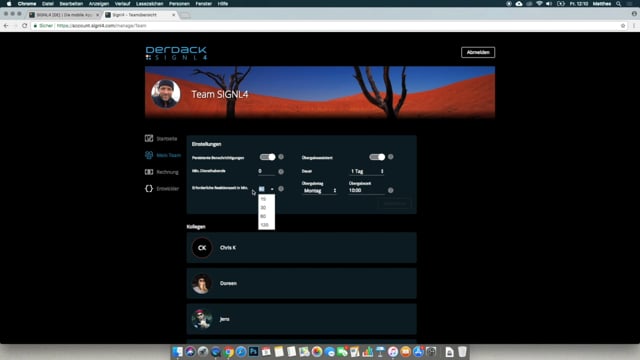Open Siri from the Dock
640x360 pixels.
(190, 351)
